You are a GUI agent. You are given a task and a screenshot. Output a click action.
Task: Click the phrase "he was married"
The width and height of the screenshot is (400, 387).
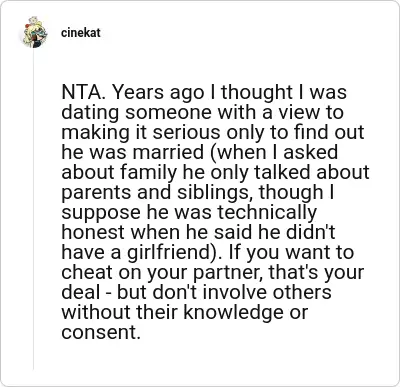tap(132, 152)
